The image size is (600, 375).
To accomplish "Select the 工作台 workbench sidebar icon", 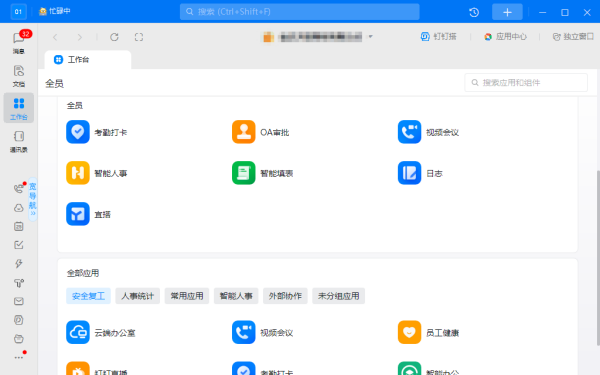I will (19, 108).
